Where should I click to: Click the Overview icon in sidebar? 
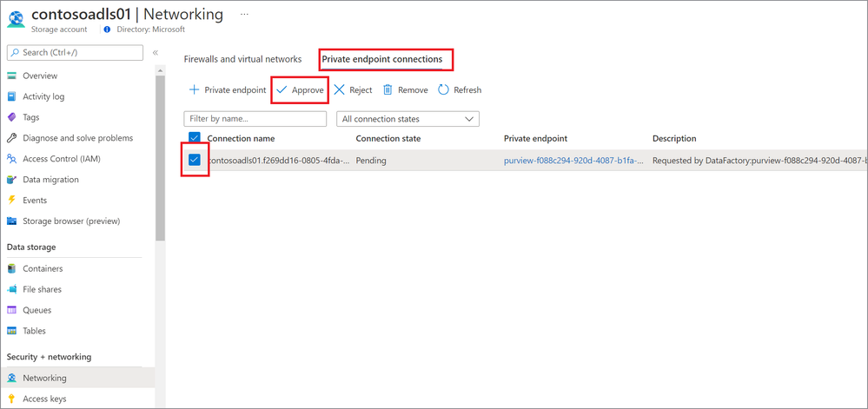(11, 76)
